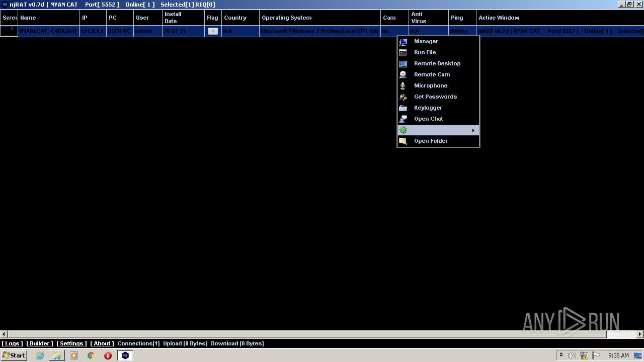This screenshot has height=362, width=644.
Task: Click the scrollbar right arrow button
Action: tap(640, 334)
